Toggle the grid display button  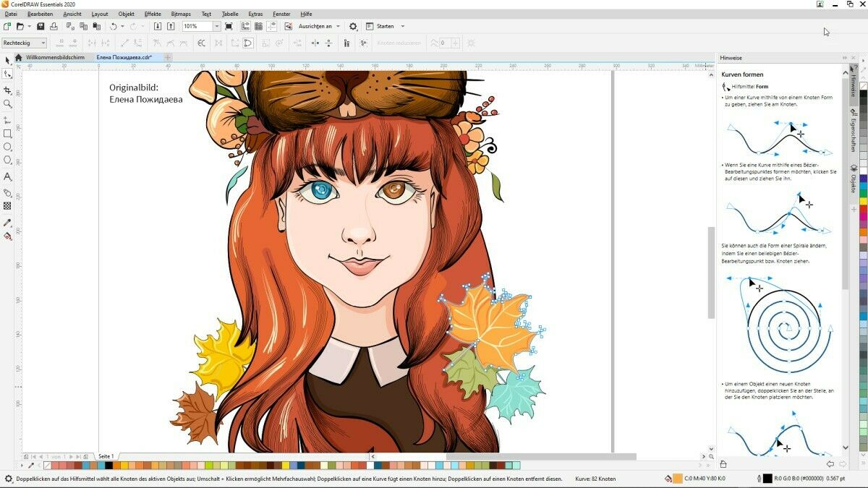click(x=258, y=27)
